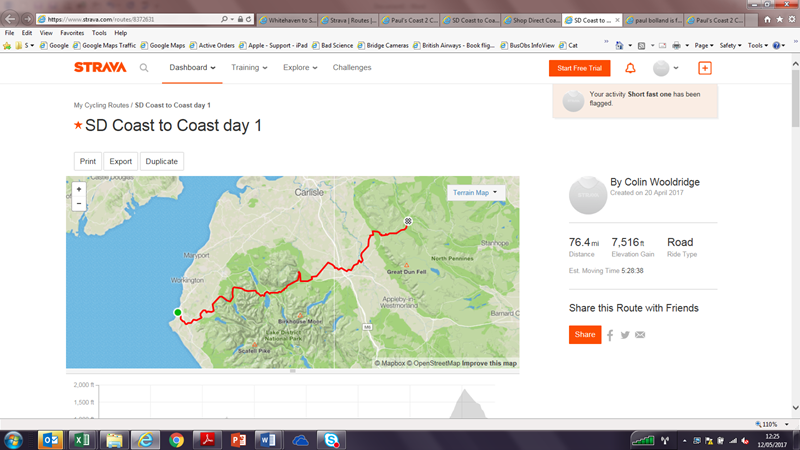Open the notifications bell icon
This screenshot has width=800, height=450.
pos(630,68)
